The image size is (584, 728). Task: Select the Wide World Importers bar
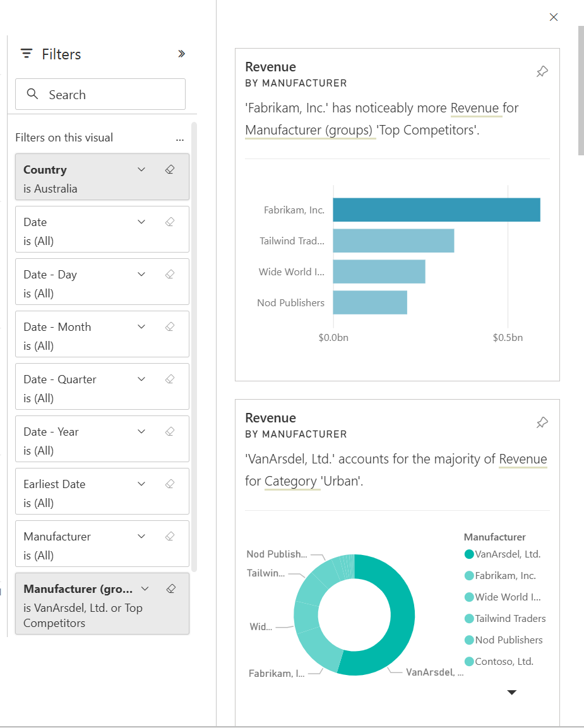(x=379, y=272)
